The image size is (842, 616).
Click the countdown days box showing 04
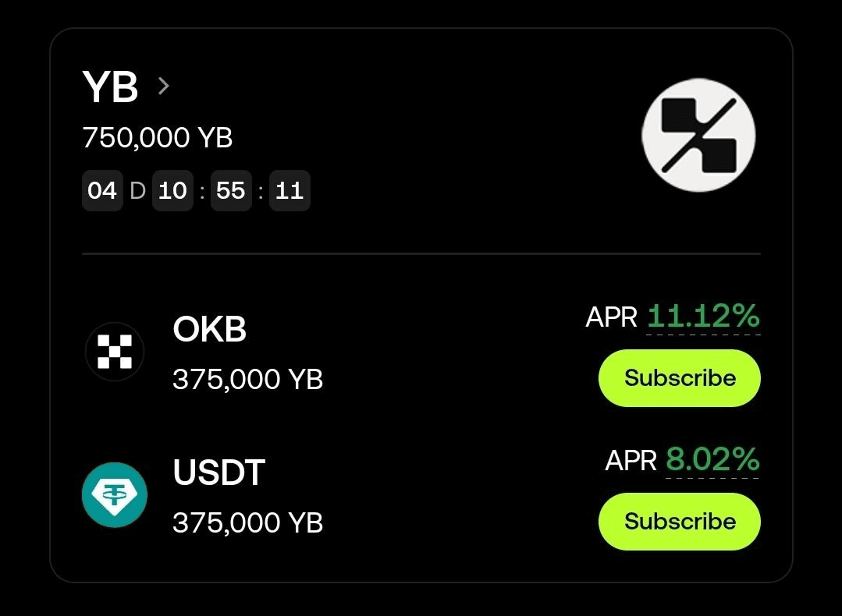[x=102, y=190]
